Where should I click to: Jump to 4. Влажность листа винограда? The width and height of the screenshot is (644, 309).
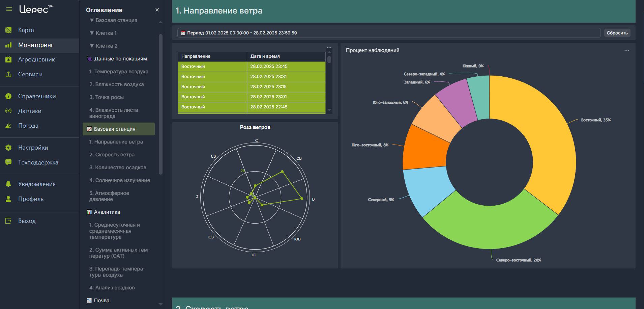coord(114,113)
